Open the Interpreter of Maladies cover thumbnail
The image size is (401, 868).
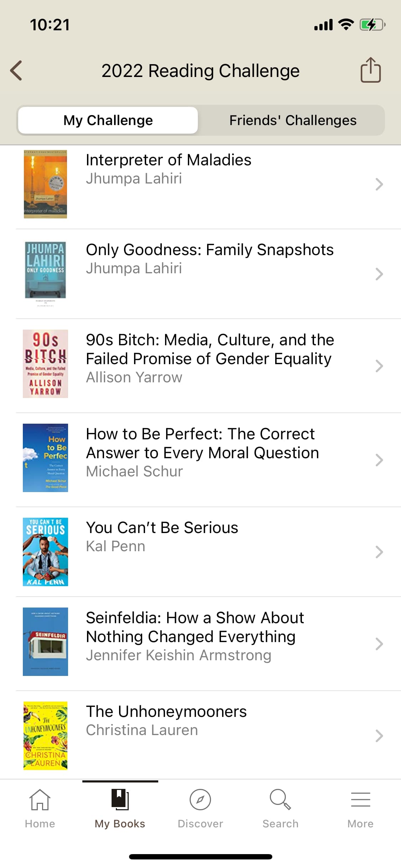45,184
